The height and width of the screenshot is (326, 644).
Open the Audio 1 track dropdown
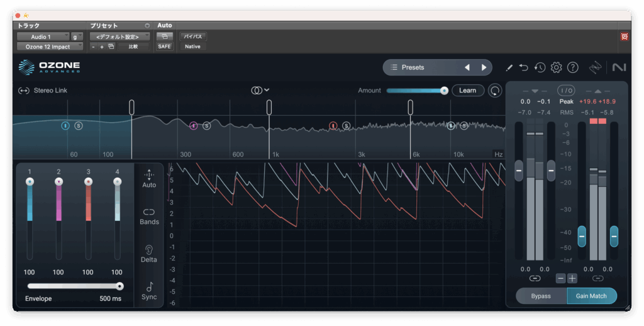(42, 37)
